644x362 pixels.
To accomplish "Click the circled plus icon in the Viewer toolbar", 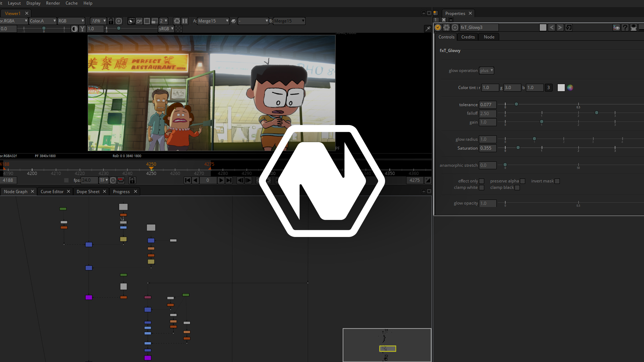I will [119, 21].
